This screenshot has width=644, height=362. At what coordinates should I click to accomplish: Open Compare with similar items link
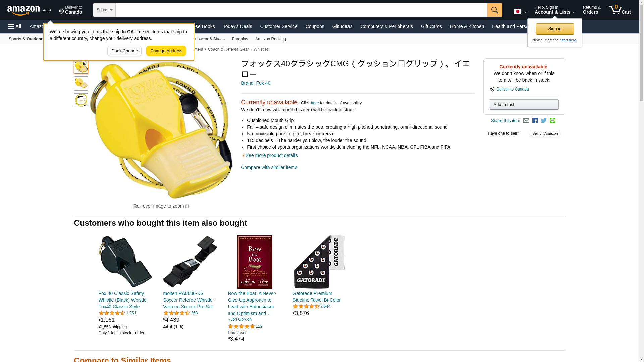click(269, 167)
